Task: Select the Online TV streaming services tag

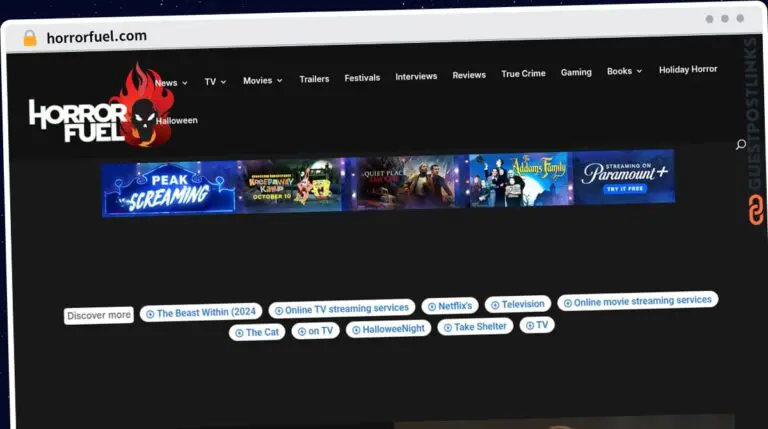Action: coord(341,310)
